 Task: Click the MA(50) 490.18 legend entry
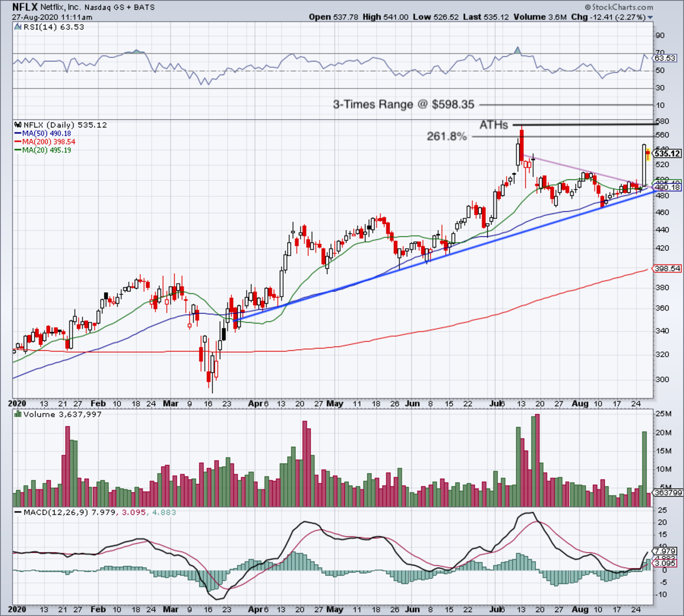pyautogui.click(x=47, y=133)
